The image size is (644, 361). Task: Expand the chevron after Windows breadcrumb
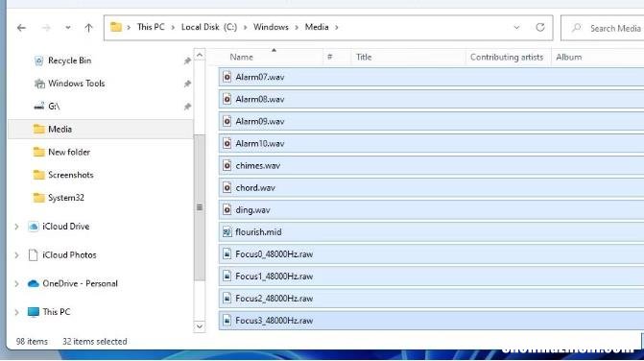(x=297, y=28)
